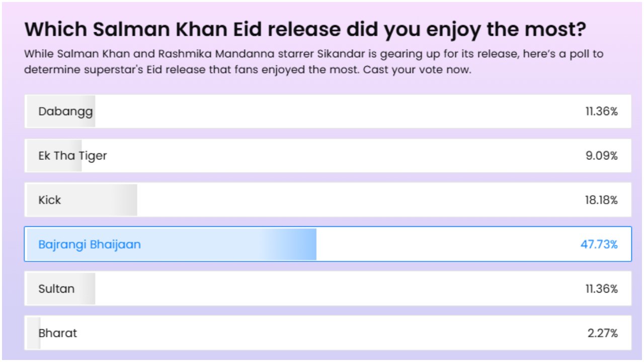Click Dabangg's 11.36% percentage
The height and width of the screenshot is (362, 644).
pyautogui.click(x=601, y=112)
